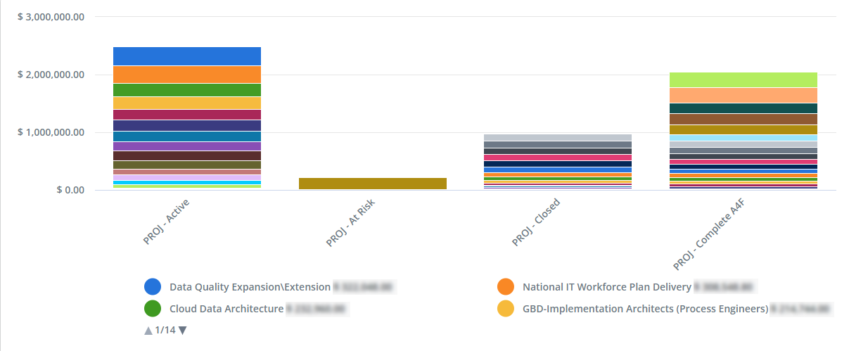
Task: Click the PROJ - Closed axis label
Action: point(536,222)
